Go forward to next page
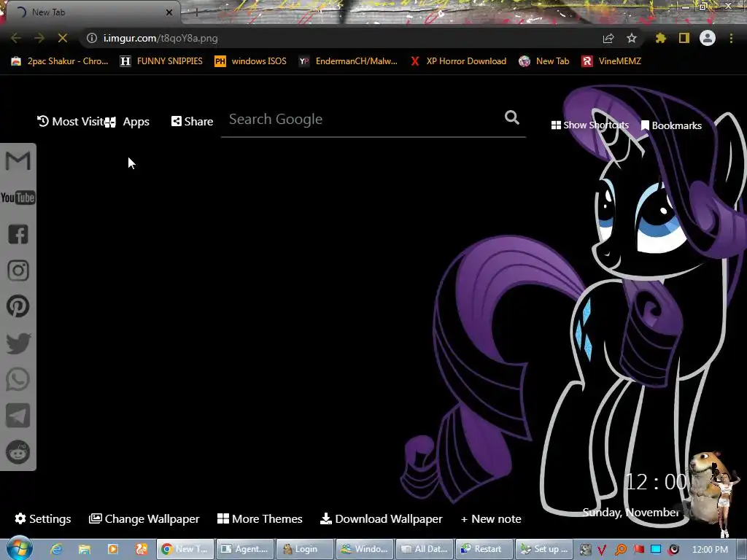The width and height of the screenshot is (747, 560). point(39,38)
